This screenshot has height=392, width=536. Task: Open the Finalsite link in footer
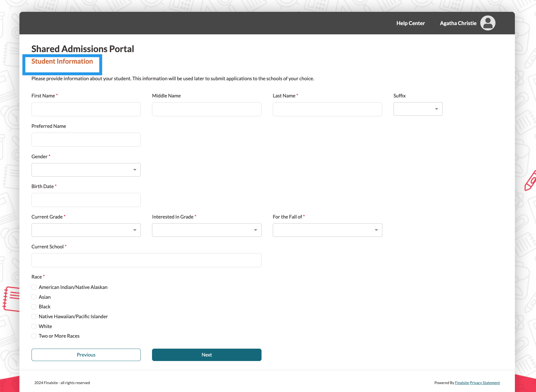[x=462, y=383]
